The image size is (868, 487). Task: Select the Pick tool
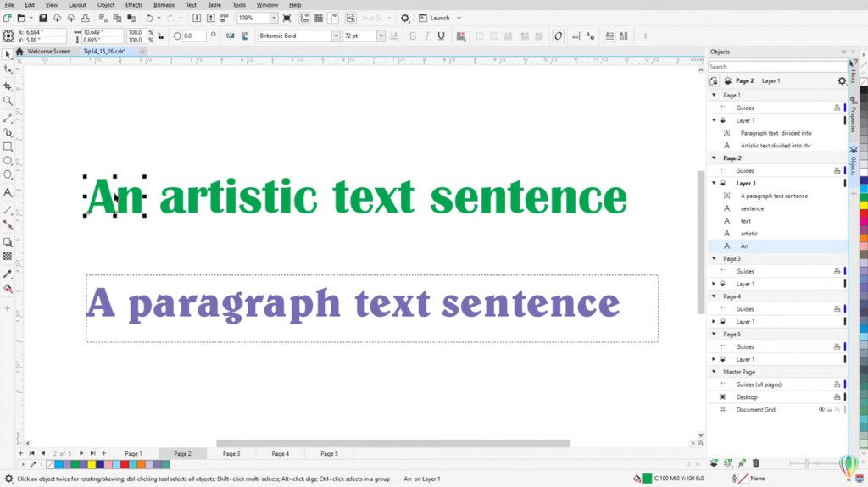tap(8, 54)
